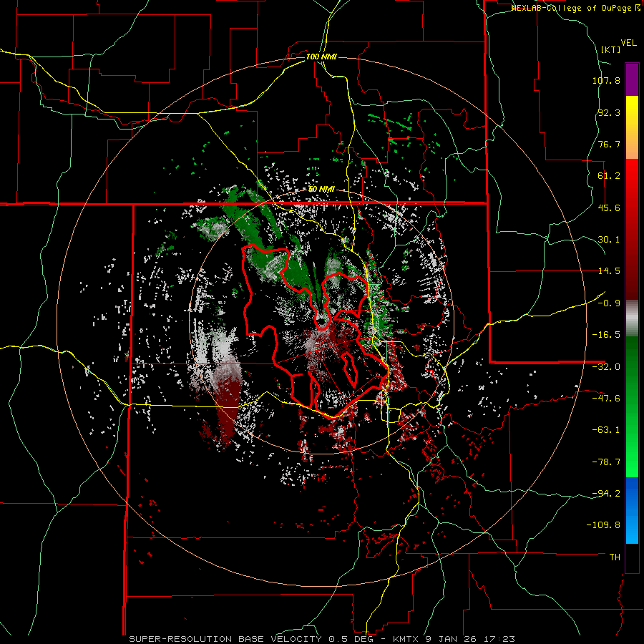Click the 50 NMI range ring label
Screen dimensions: 644x644
[321, 190]
